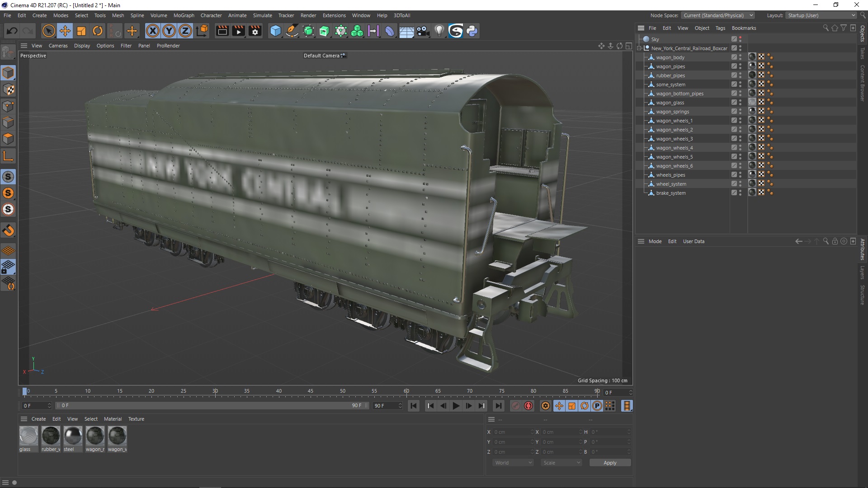The image size is (868, 488).
Task: Toggle X axis lock
Action: tap(153, 31)
